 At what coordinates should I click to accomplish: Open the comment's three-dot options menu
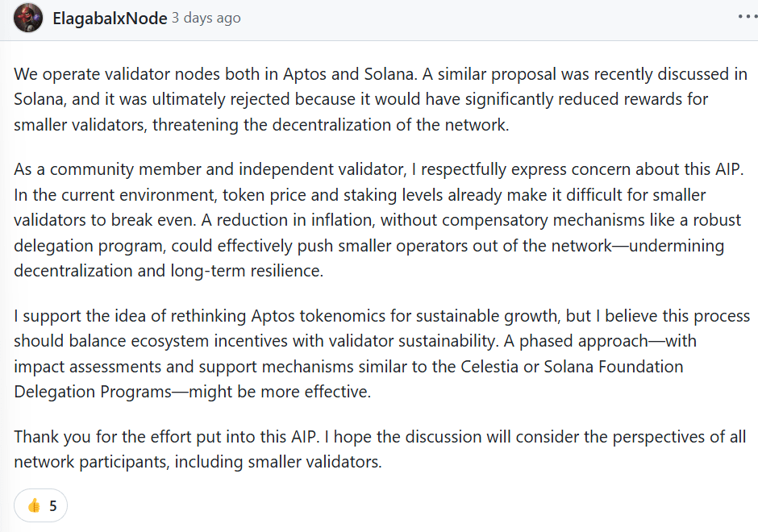[748, 17]
